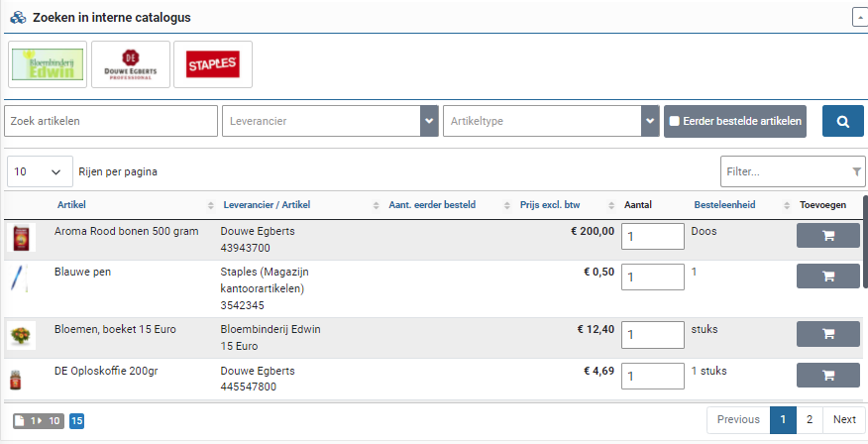Choose the Staples supplier logo
This screenshot has height=444, width=868.
tap(212, 64)
